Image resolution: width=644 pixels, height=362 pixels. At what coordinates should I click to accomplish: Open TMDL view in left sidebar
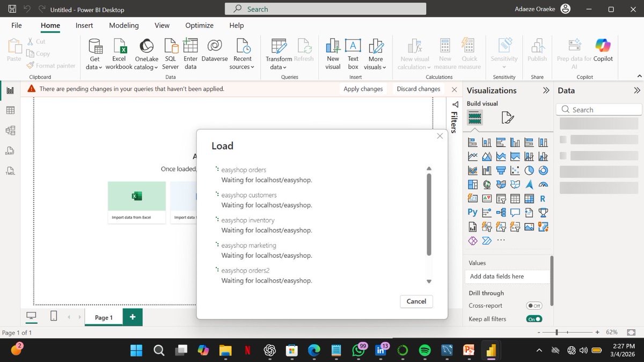tap(10, 171)
